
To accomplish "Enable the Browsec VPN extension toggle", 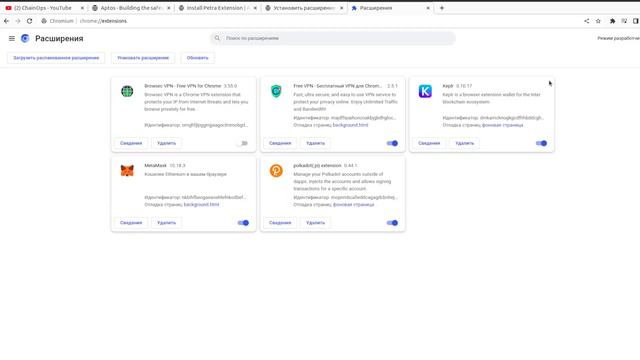I will 243,143.
